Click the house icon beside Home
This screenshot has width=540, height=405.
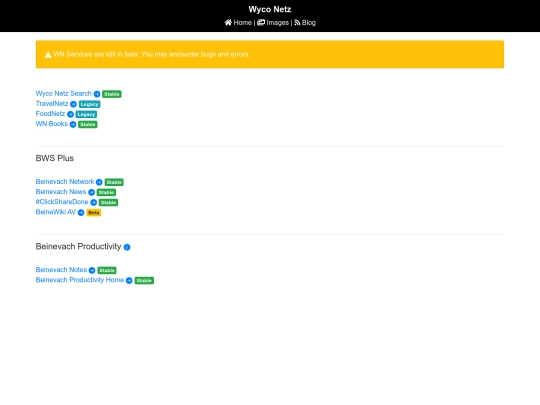(228, 23)
